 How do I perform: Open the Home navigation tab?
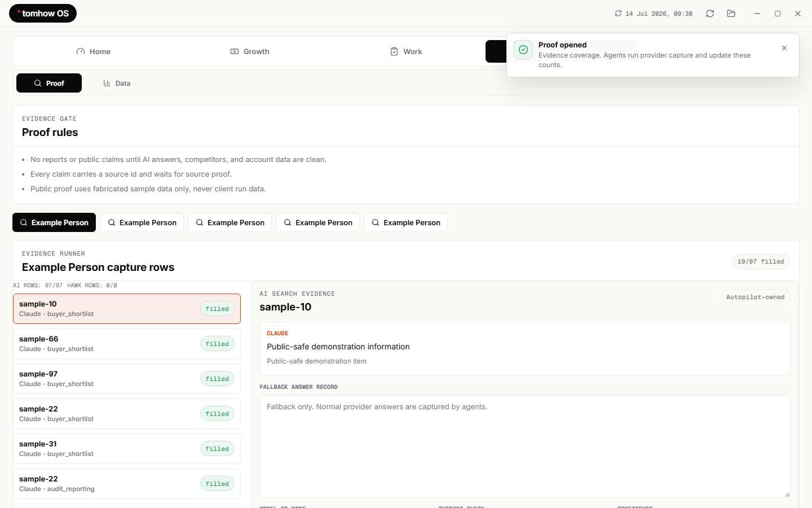[94, 51]
